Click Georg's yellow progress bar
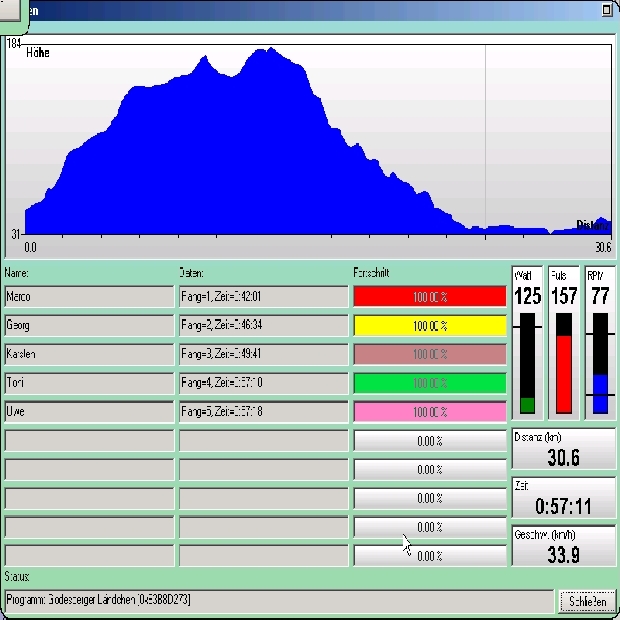This screenshot has width=620, height=620. tap(430, 326)
